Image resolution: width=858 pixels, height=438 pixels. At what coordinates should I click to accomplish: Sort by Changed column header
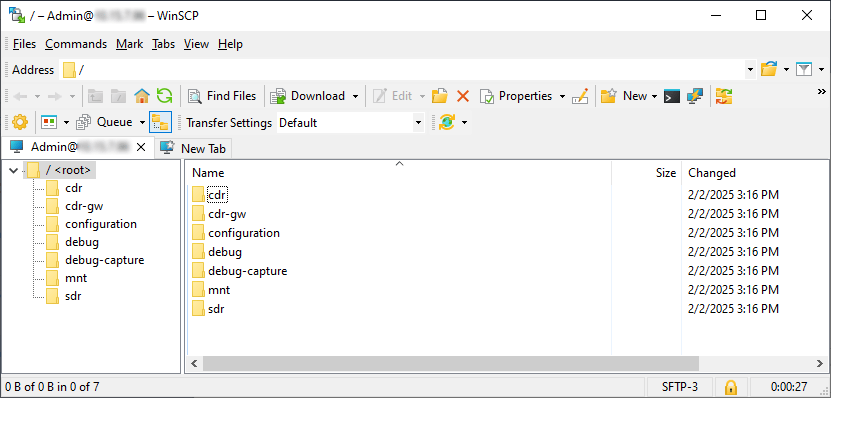(755, 173)
